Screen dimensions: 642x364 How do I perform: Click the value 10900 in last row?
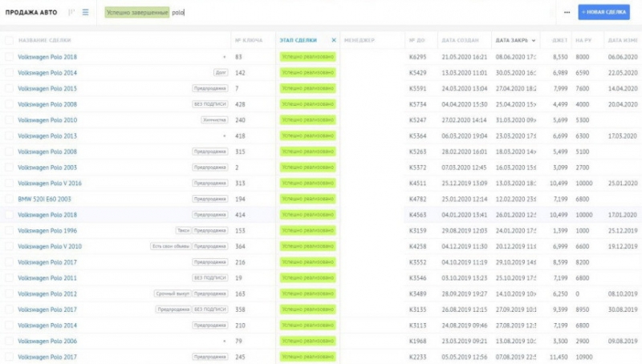pos(584,357)
